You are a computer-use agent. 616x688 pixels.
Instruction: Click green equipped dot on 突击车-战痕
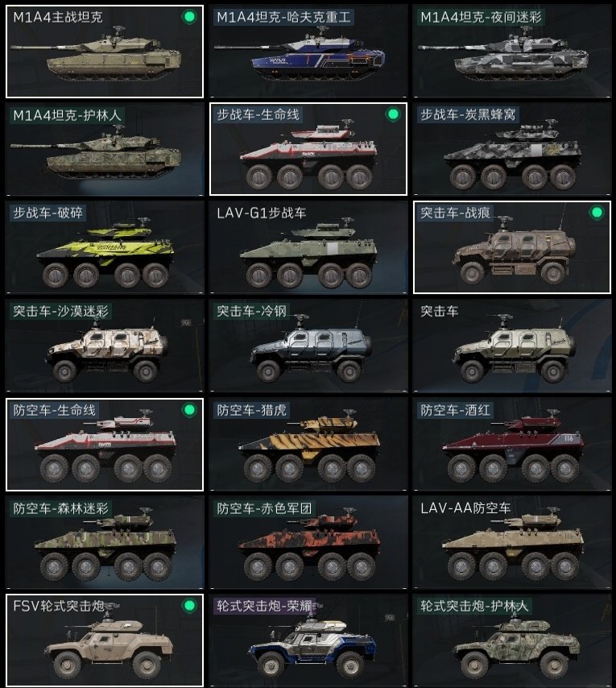tap(597, 213)
